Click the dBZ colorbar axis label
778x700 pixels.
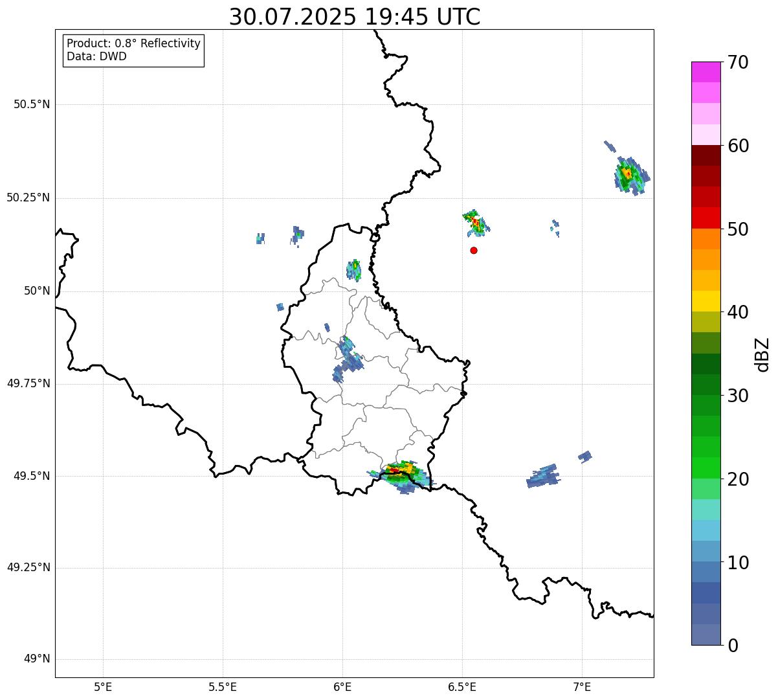(762, 354)
